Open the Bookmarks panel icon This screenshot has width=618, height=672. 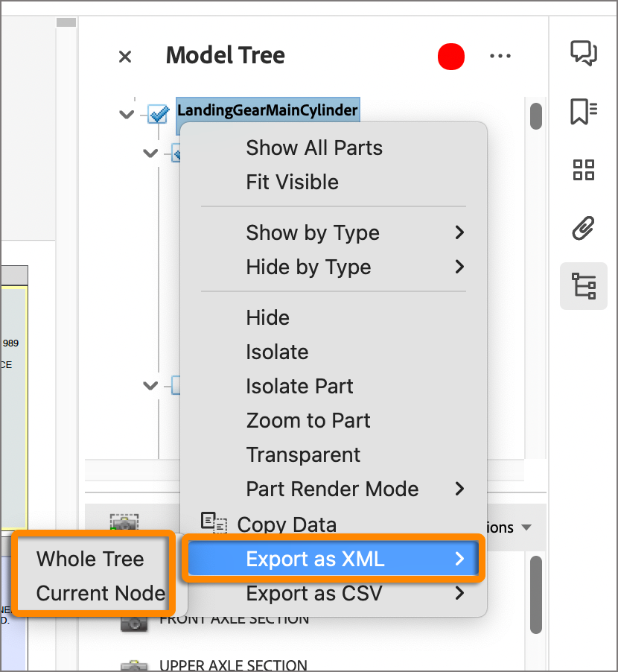click(x=584, y=112)
